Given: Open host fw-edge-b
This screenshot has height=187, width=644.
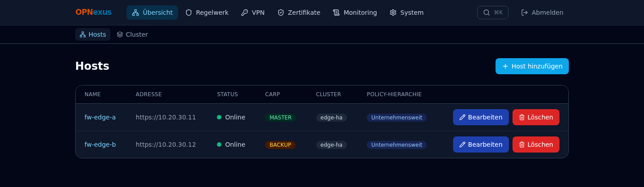Looking at the screenshot, I should click(x=100, y=144).
